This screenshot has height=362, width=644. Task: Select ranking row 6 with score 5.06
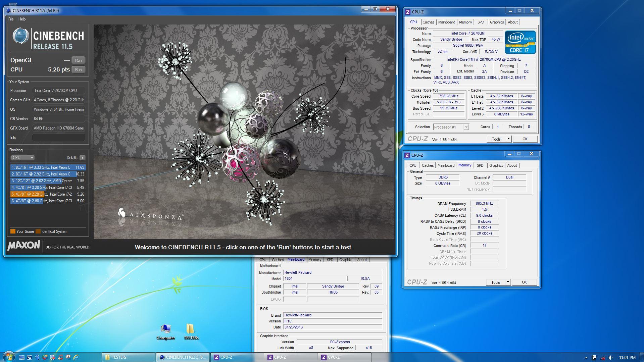(48, 201)
